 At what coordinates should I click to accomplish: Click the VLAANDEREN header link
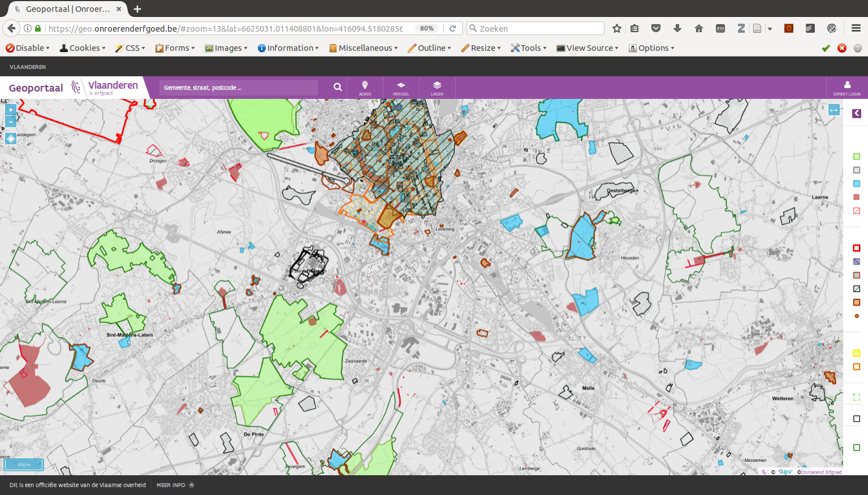(28, 67)
